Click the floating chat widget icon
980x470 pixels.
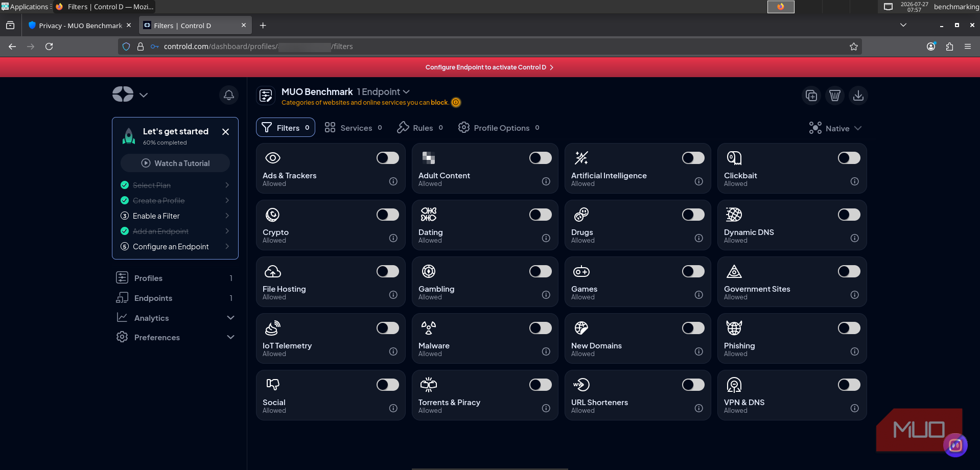click(955, 445)
